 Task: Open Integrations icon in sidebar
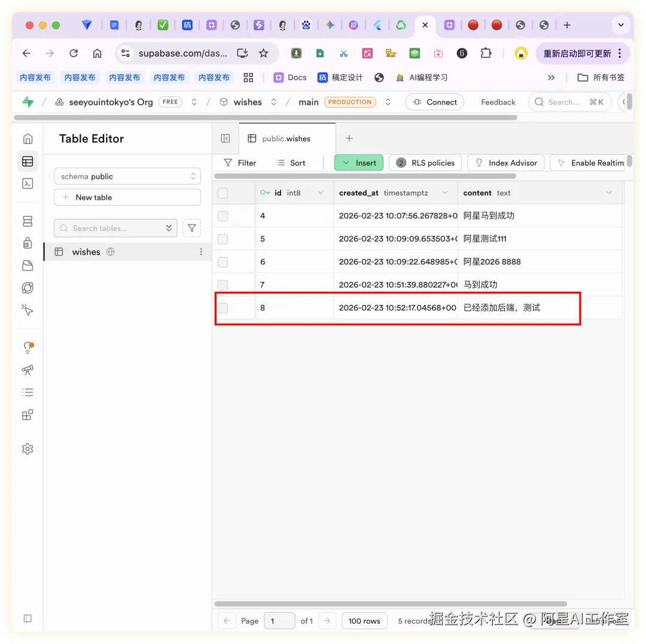28,414
